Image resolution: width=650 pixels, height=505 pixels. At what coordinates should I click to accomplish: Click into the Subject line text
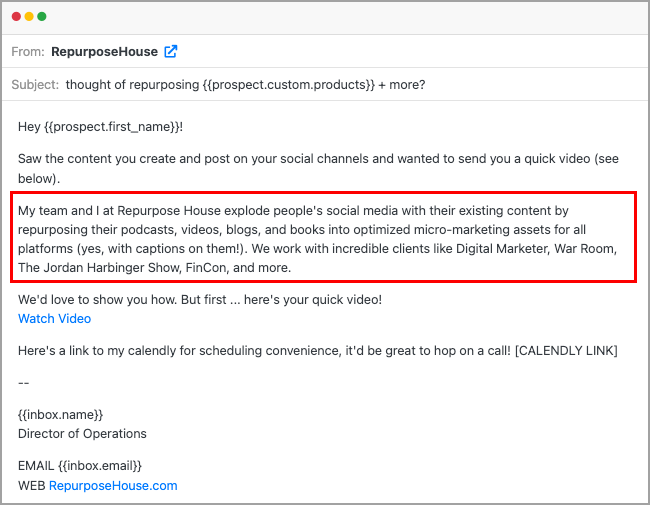245,85
